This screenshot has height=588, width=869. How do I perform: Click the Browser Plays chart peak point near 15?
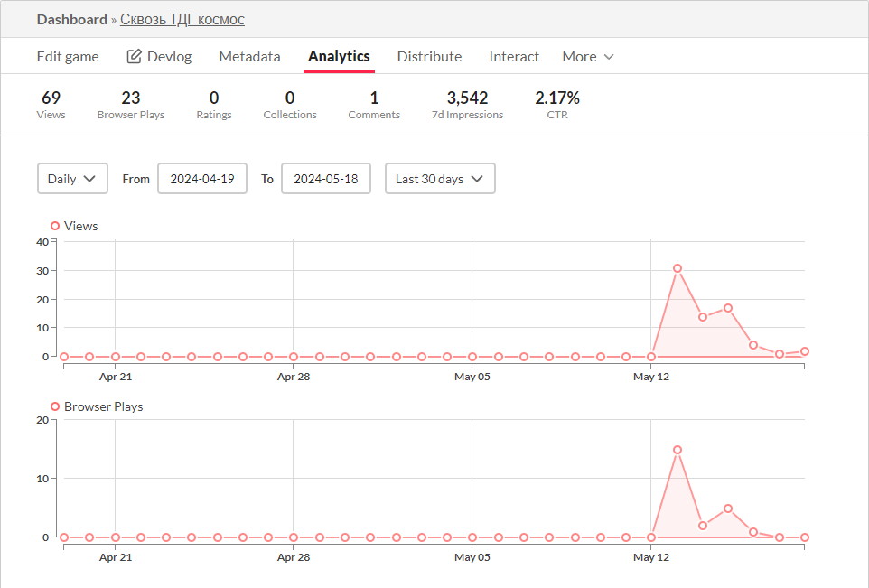point(677,450)
